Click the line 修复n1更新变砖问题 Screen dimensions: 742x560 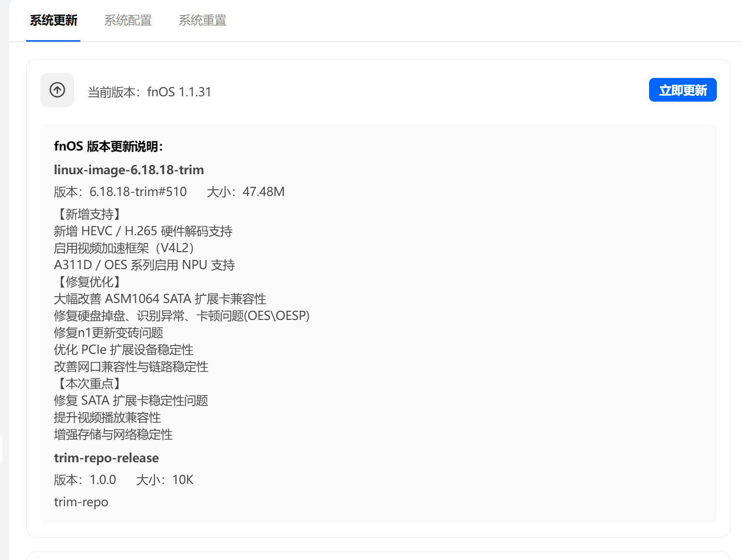point(108,333)
